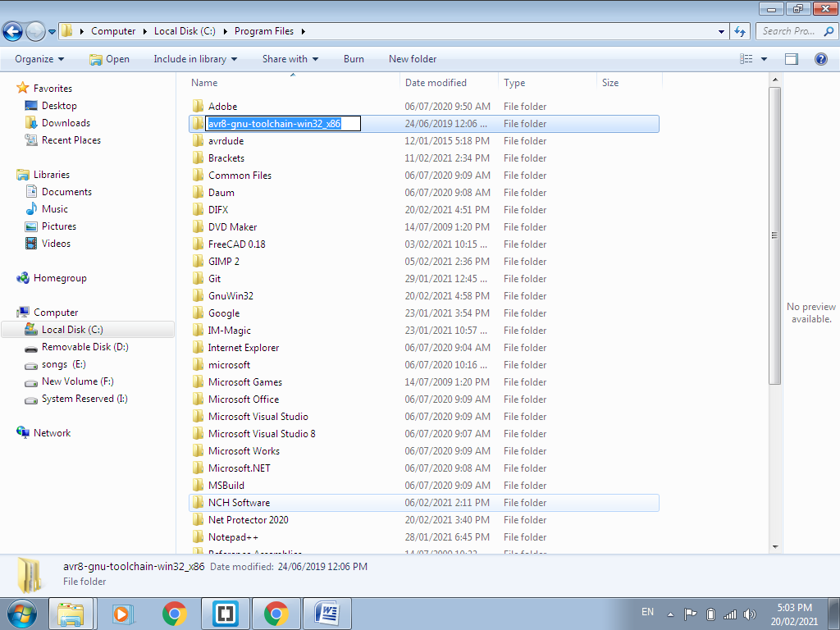Click the volume speaker tray icon
This screenshot has height=630, width=840.
[x=750, y=614]
